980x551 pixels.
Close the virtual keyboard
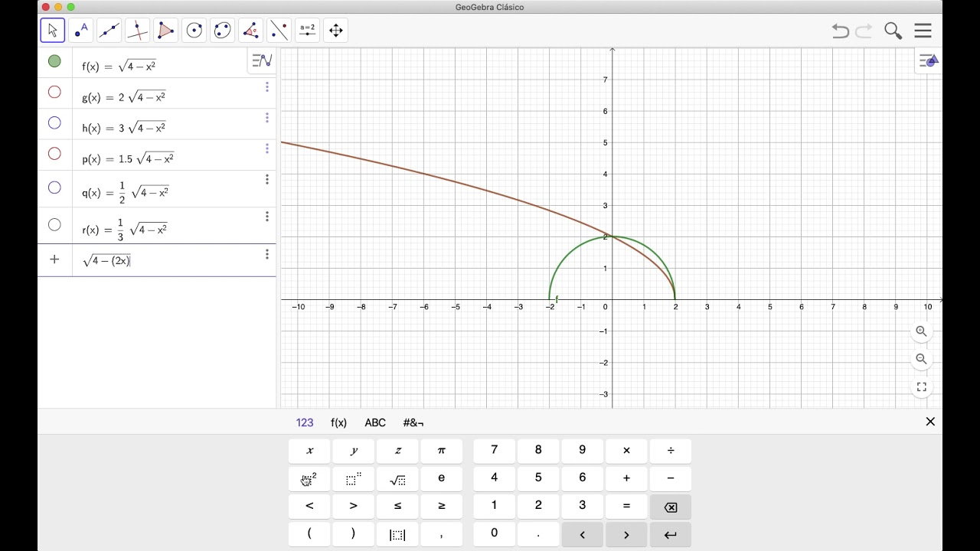(930, 422)
